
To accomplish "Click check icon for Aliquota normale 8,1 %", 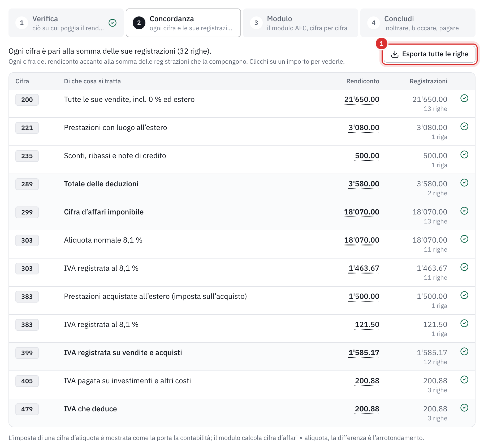I will 464,239.
